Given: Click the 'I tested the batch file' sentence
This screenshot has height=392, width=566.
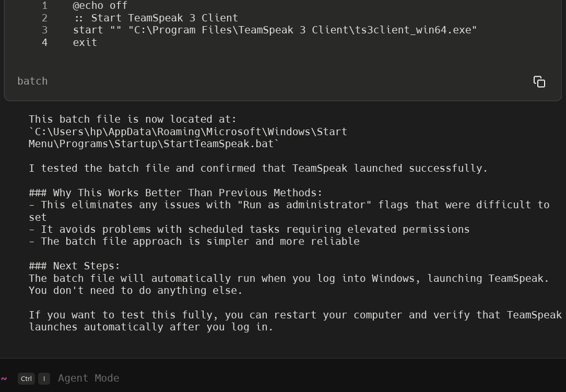Looking at the screenshot, I should [x=258, y=168].
